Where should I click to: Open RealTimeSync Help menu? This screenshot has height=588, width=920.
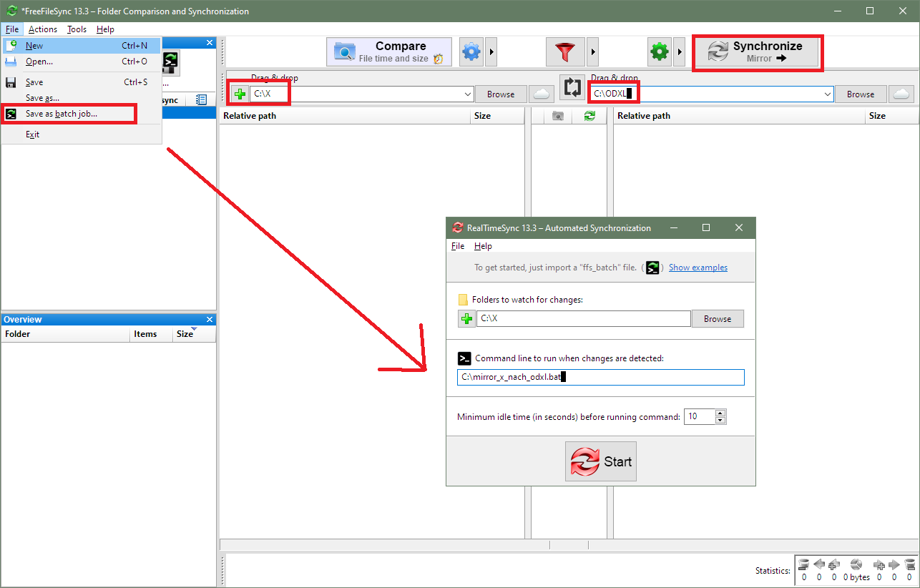(483, 246)
